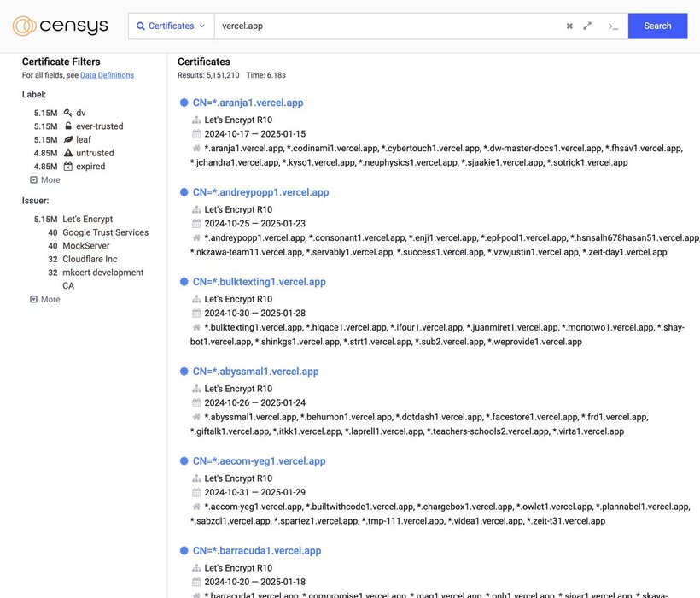Screen dimensions: 700x598
Task: Click the home icon before *.bulktexting1.vercel.app names
Action: [x=196, y=327]
